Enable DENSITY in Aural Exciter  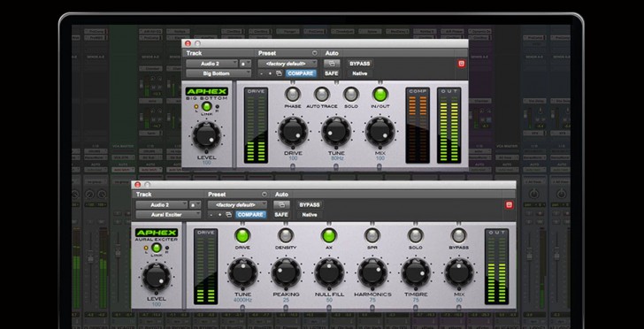pyautogui.click(x=286, y=235)
